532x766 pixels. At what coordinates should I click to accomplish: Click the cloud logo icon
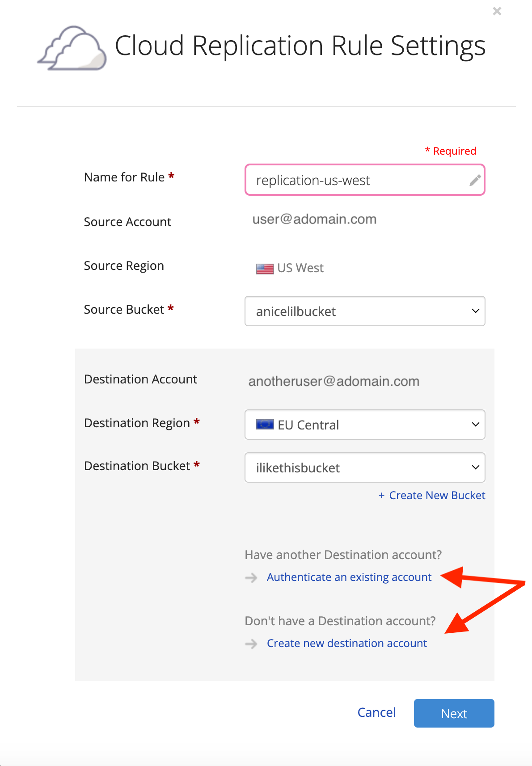tap(72, 48)
